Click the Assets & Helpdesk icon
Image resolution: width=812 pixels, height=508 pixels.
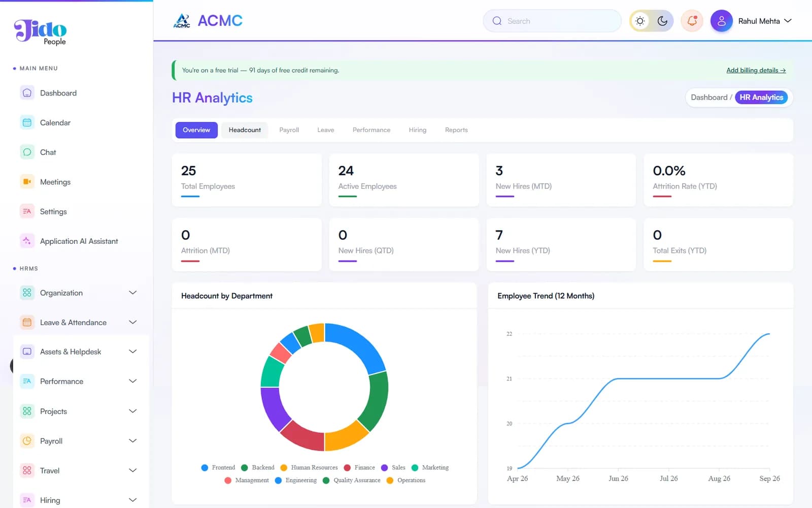(x=27, y=352)
